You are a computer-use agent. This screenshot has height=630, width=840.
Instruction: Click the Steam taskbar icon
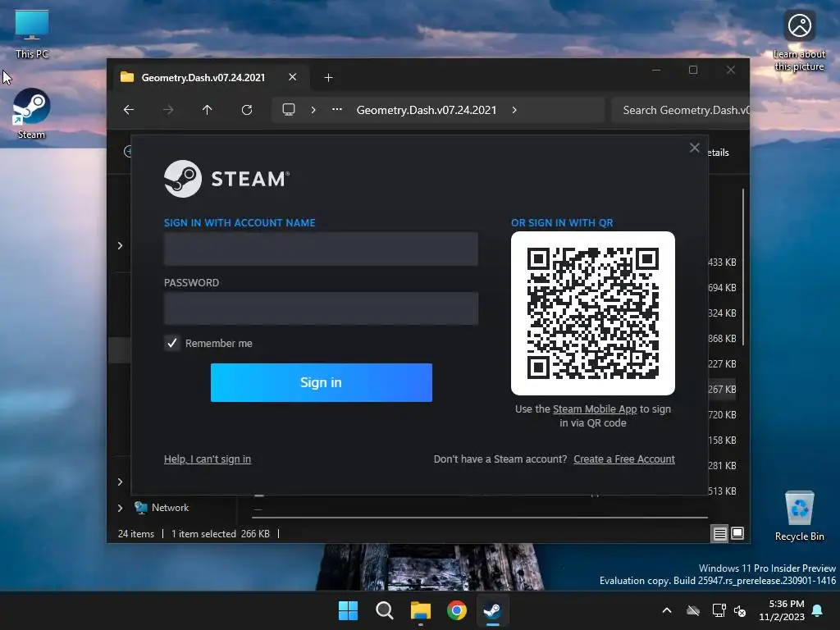[x=492, y=610]
